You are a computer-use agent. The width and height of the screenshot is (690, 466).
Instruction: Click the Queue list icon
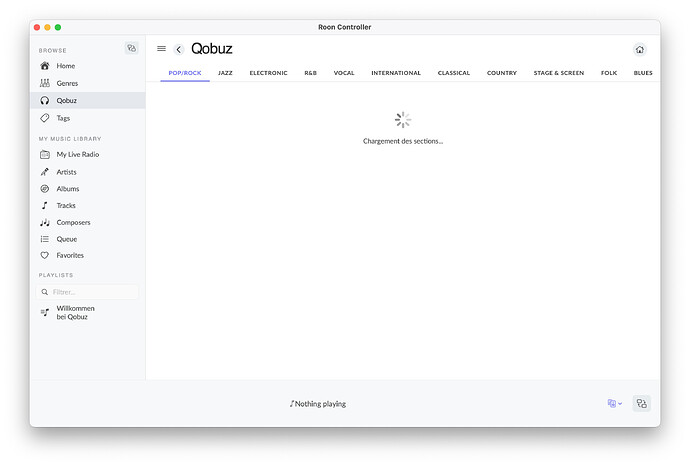45,239
